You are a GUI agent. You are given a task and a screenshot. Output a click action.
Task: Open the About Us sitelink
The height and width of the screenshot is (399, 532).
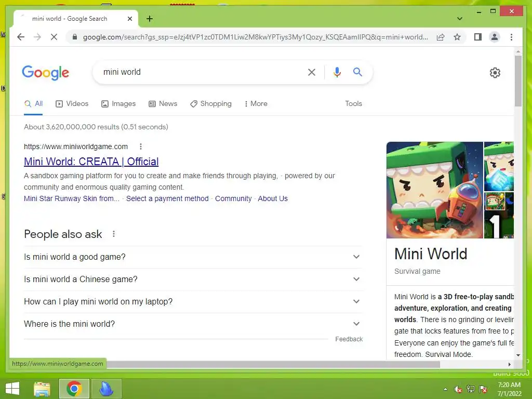273,199
